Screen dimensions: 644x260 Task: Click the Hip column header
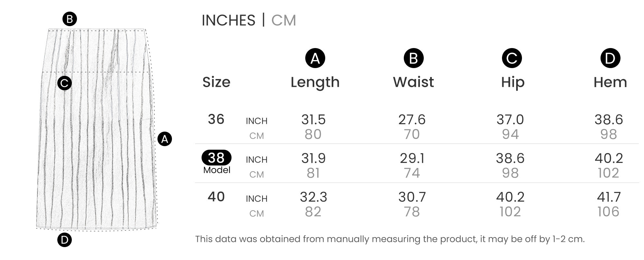pyautogui.click(x=513, y=82)
